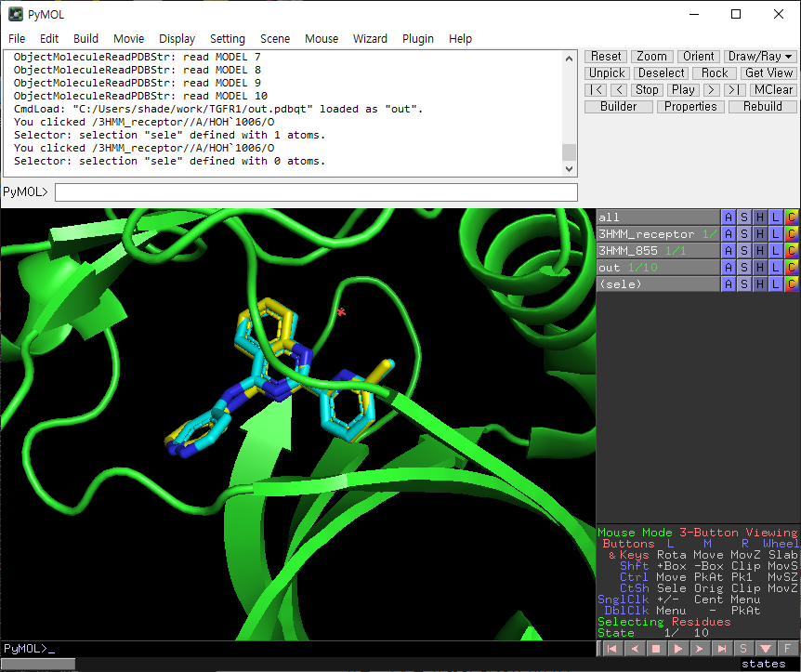Toggle visibility of 'out' docking object
This screenshot has height=672, width=801.
point(658,268)
